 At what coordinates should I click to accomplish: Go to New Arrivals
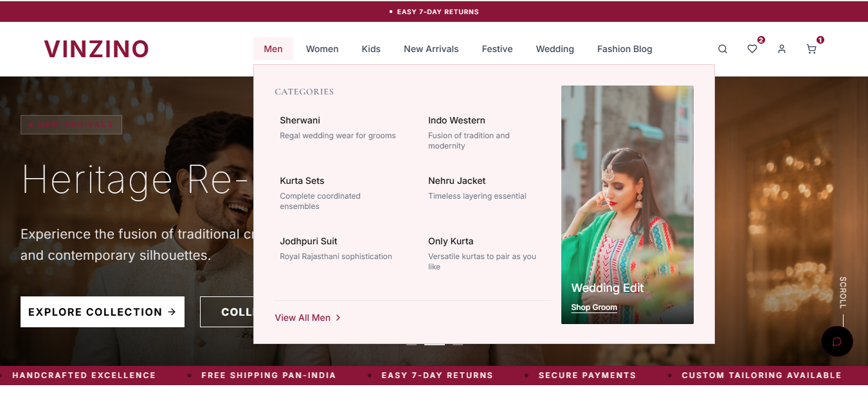(x=431, y=49)
